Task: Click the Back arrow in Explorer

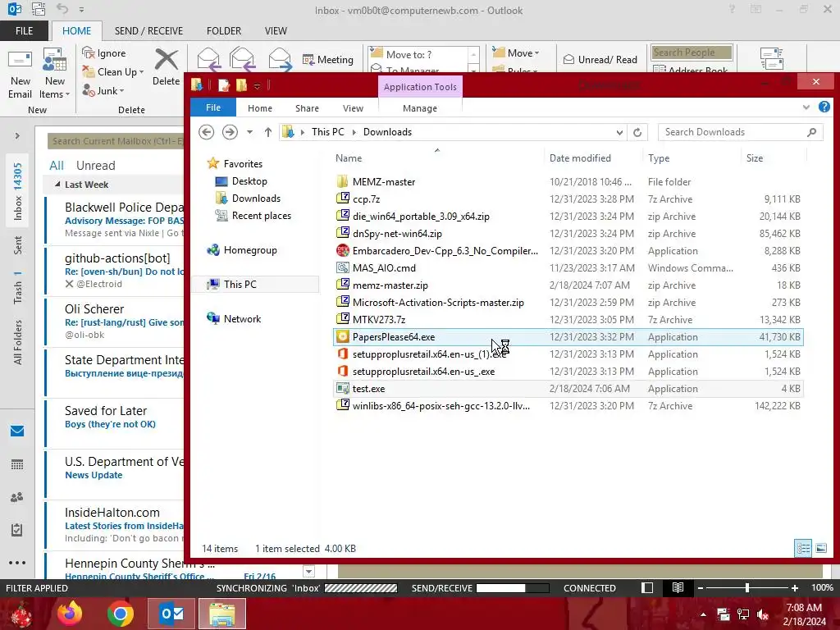Action: click(206, 132)
